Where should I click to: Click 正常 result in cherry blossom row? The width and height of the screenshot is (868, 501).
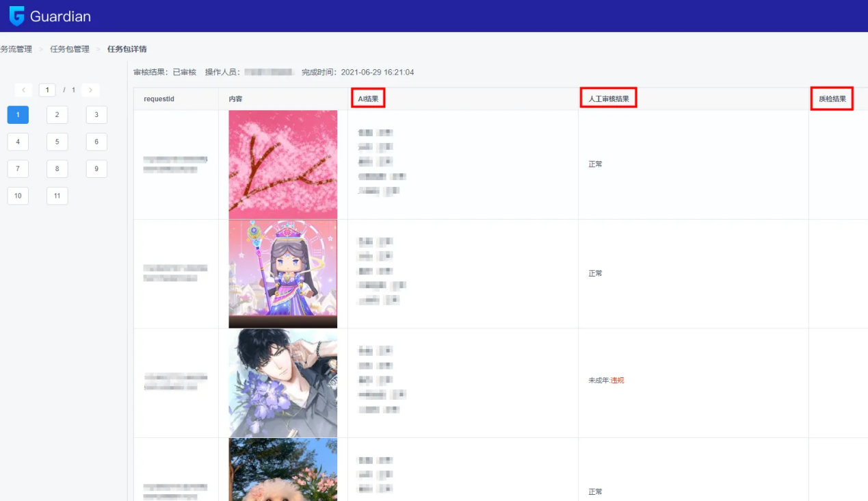[x=595, y=164]
